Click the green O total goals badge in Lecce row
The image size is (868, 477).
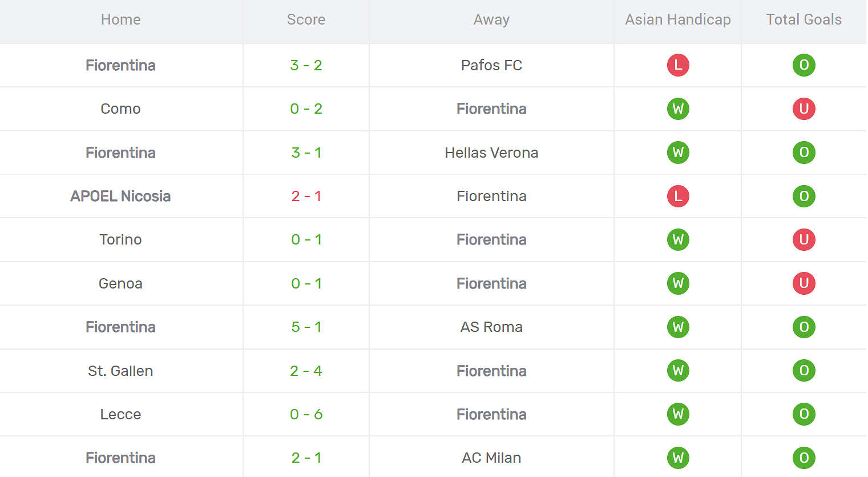pyautogui.click(x=804, y=414)
